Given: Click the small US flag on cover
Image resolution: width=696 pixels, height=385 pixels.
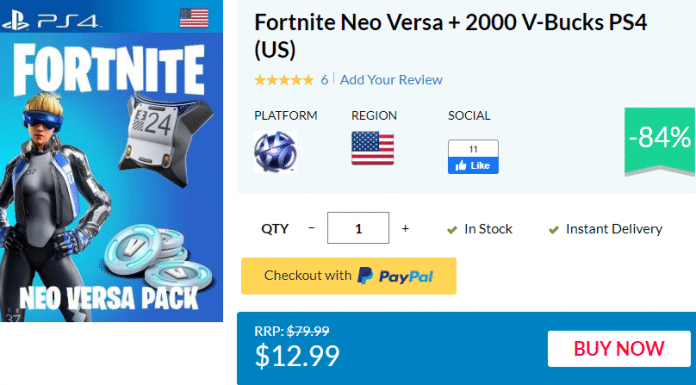Looking at the screenshot, I should click(x=194, y=18).
